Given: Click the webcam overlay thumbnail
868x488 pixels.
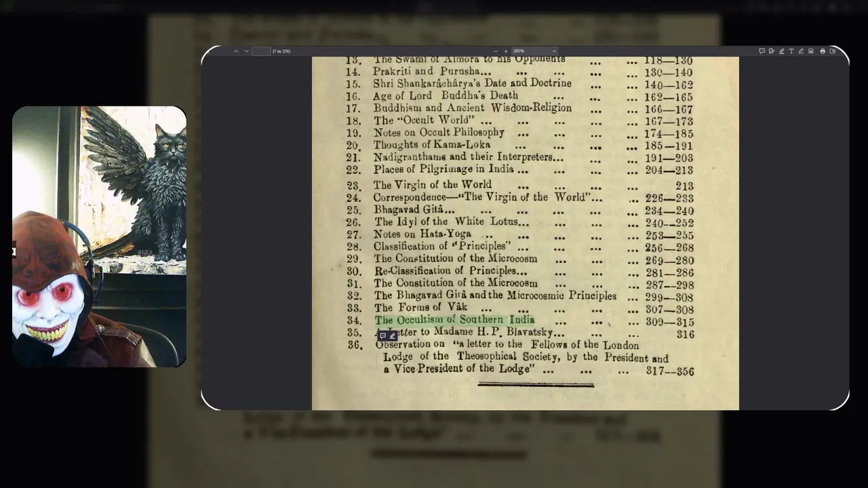Looking at the screenshot, I should pyautogui.click(x=99, y=237).
